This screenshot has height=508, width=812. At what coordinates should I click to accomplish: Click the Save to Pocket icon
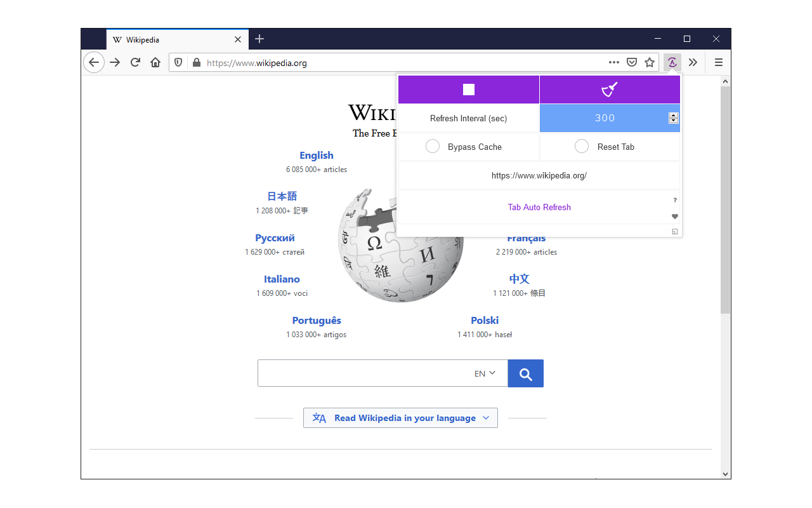[632, 62]
